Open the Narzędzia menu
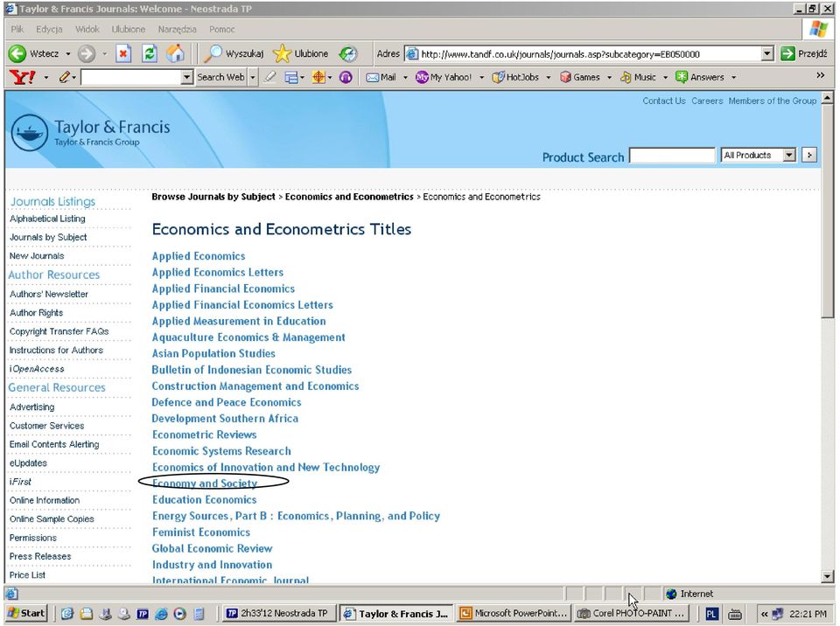The height and width of the screenshot is (626, 840). pyautogui.click(x=177, y=30)
